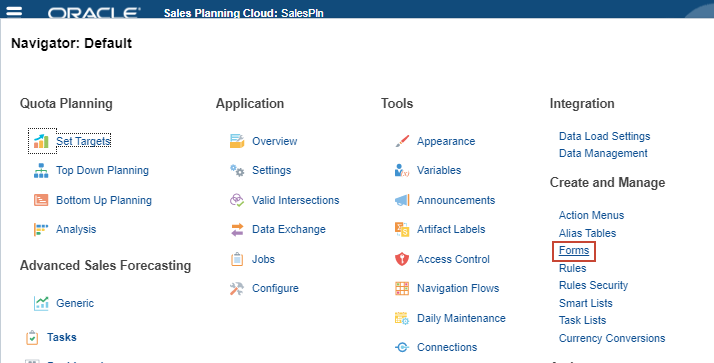714x363 pixels.
Task: Click the Artifact Labels icon
Action: pos(402,229)
